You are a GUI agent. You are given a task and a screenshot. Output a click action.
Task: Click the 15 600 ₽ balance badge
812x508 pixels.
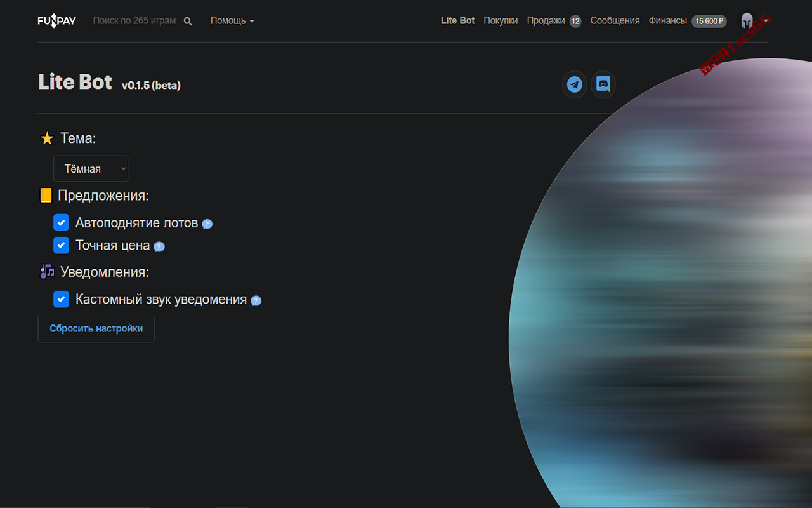[709, 21]
